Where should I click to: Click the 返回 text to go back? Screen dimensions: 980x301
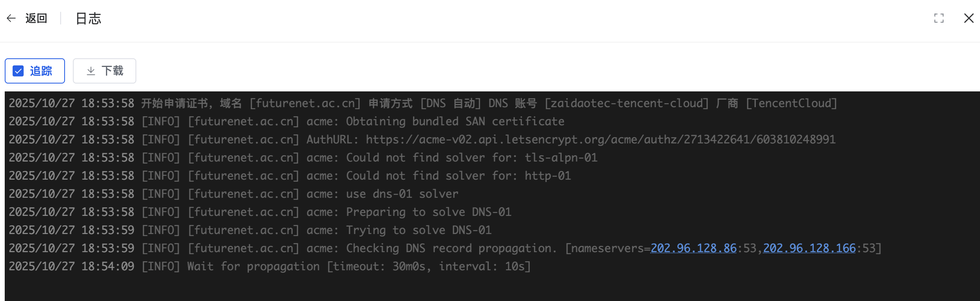[36, 18]
